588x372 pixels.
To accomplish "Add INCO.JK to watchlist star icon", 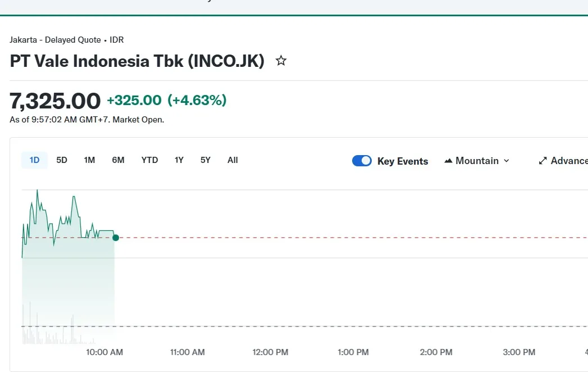I will pos(281,61).
